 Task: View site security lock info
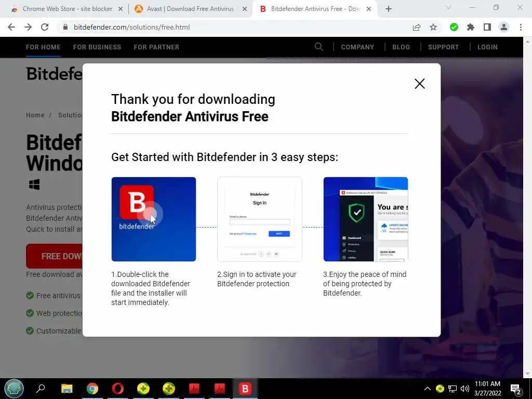(x=65, y=27)
